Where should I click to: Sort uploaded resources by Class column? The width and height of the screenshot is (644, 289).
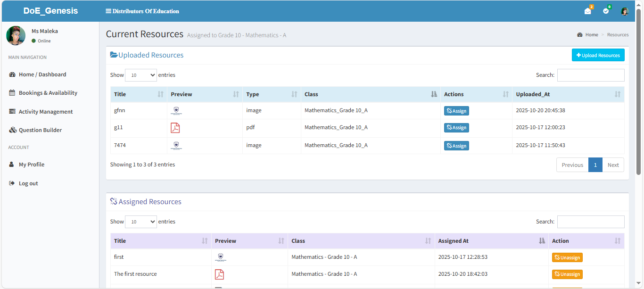[370, 94]
